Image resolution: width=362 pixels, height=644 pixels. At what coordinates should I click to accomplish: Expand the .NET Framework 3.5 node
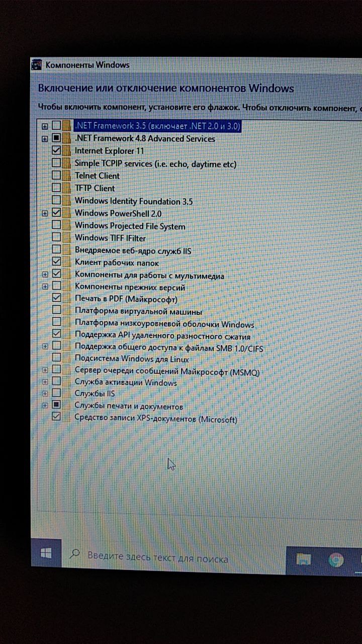45,126
